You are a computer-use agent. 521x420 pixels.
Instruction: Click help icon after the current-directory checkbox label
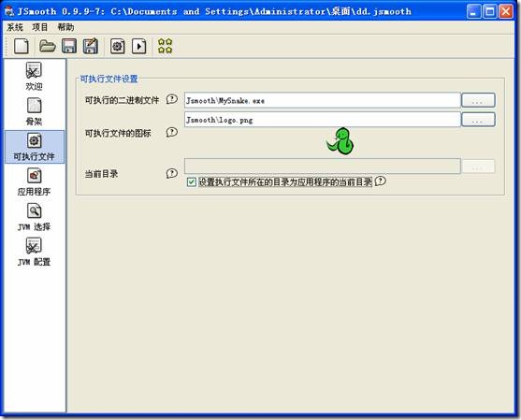coord(381,181)
